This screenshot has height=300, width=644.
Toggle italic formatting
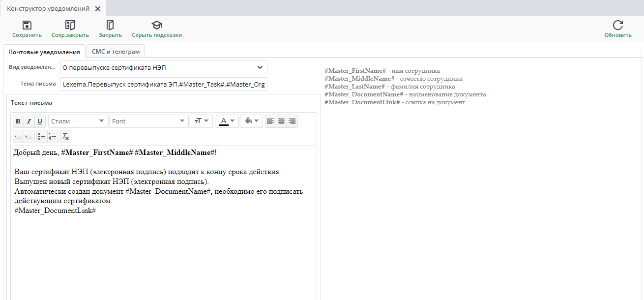coord(29,121)
